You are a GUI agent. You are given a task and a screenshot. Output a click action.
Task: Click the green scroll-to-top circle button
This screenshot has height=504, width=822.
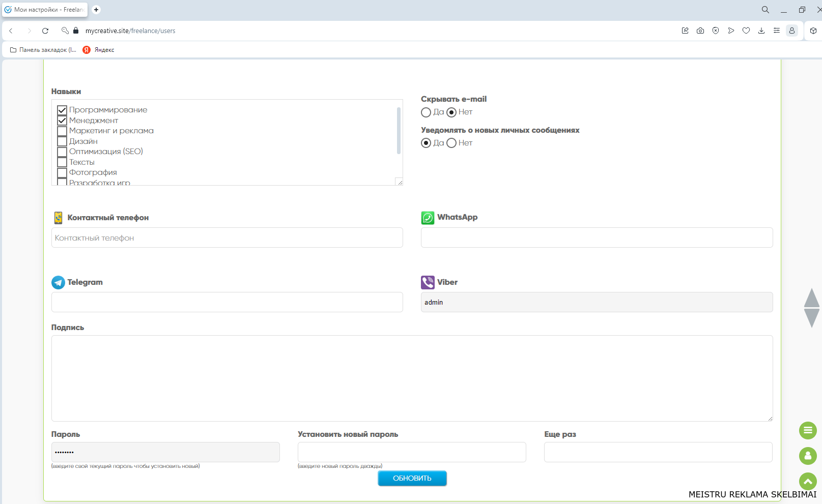808,481
